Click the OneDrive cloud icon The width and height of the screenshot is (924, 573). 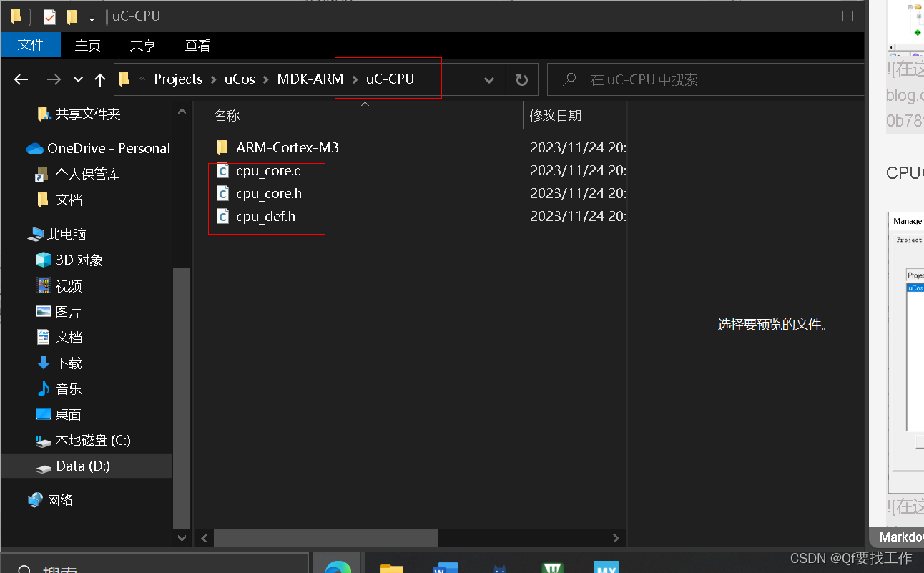pos(34,148)
